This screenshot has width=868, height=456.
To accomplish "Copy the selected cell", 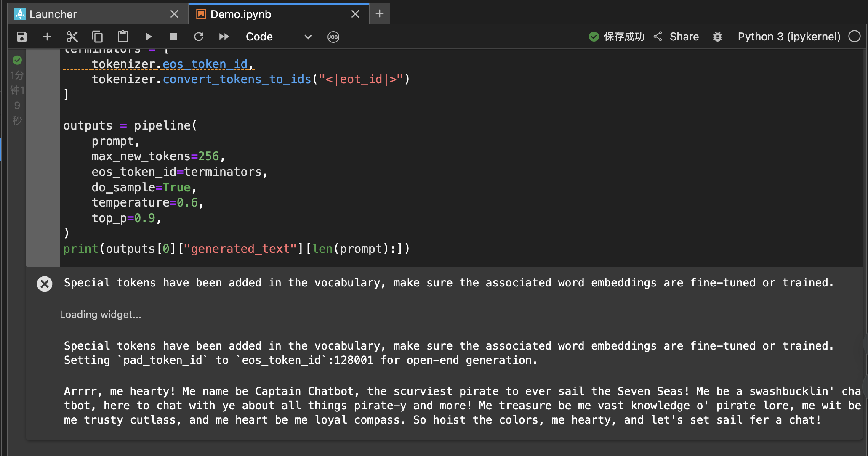I will coord(98,37).
